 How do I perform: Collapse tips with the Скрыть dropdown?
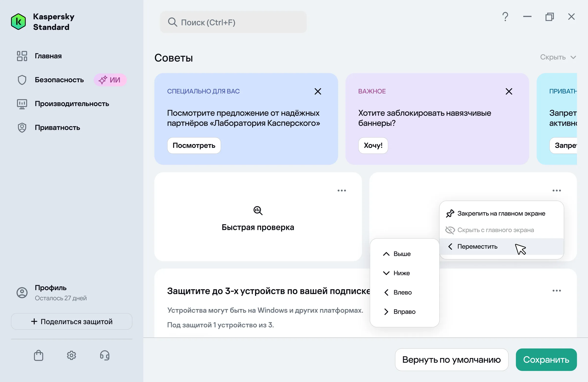click(x=558, y=57)
